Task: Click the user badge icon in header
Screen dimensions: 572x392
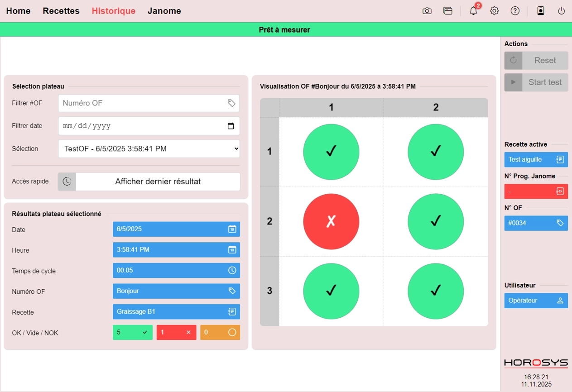Action: [541, 11]
